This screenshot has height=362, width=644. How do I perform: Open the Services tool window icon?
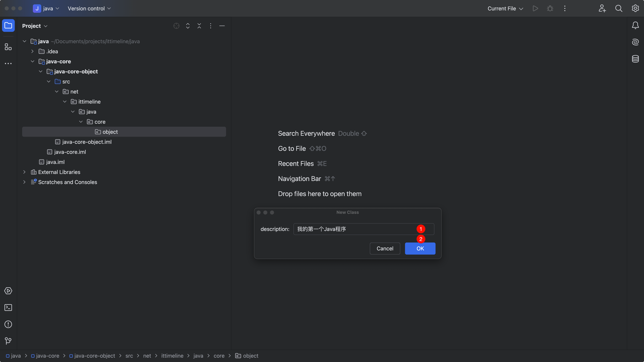(8, 291)
